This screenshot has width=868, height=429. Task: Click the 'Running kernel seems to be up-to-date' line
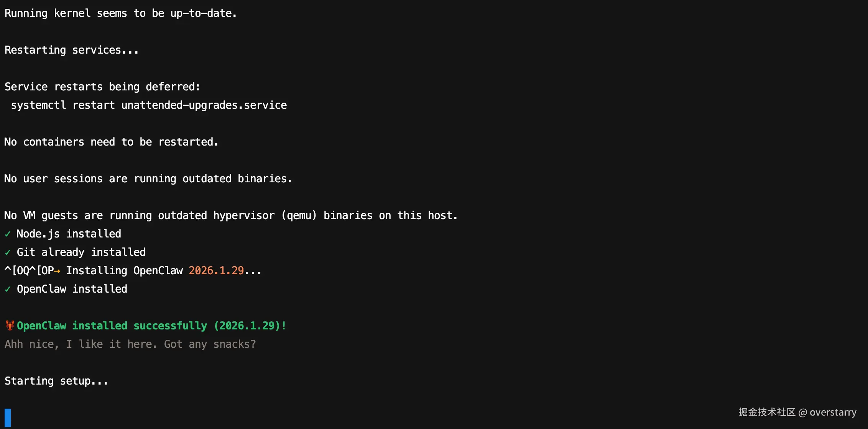[121, 13]
